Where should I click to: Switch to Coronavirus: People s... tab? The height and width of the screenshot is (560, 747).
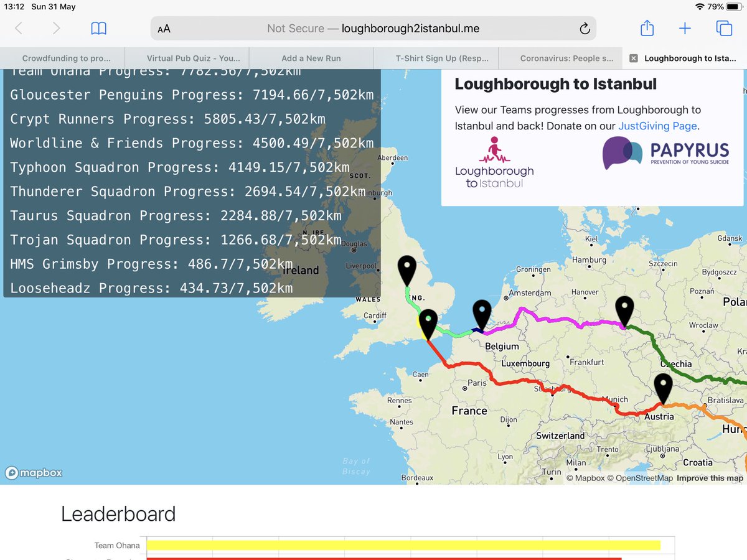pyautogui.click(x=560, y=58)
